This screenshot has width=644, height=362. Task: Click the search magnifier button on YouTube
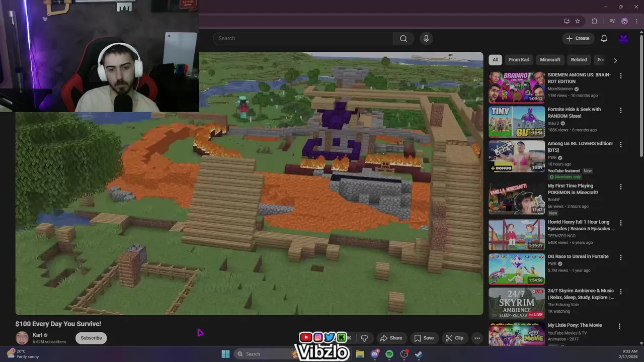404,38
